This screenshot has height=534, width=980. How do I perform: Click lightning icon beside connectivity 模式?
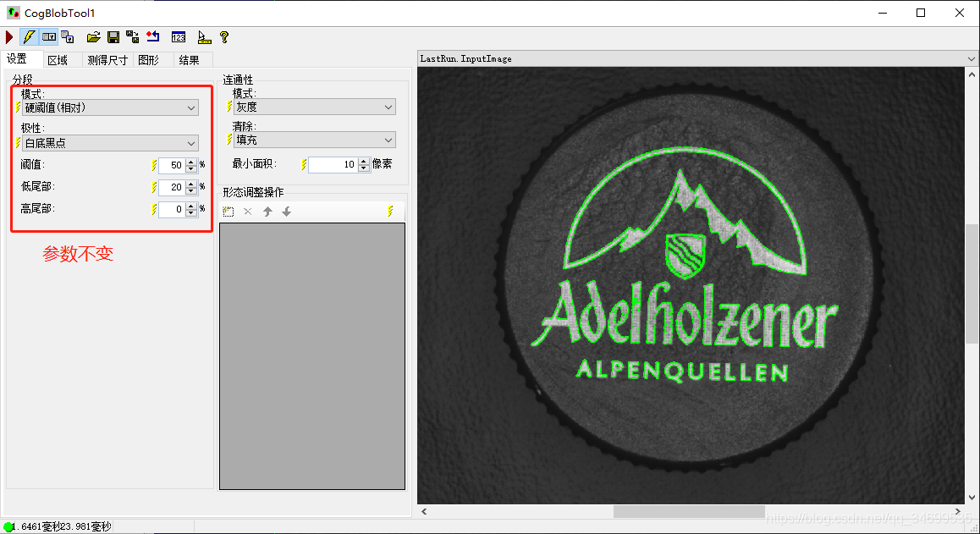229,107
